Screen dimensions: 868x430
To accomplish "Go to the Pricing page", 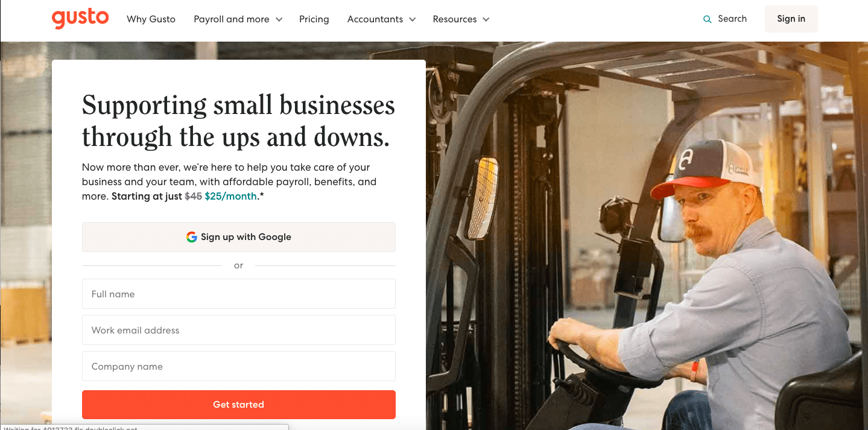I will point(314,19).
